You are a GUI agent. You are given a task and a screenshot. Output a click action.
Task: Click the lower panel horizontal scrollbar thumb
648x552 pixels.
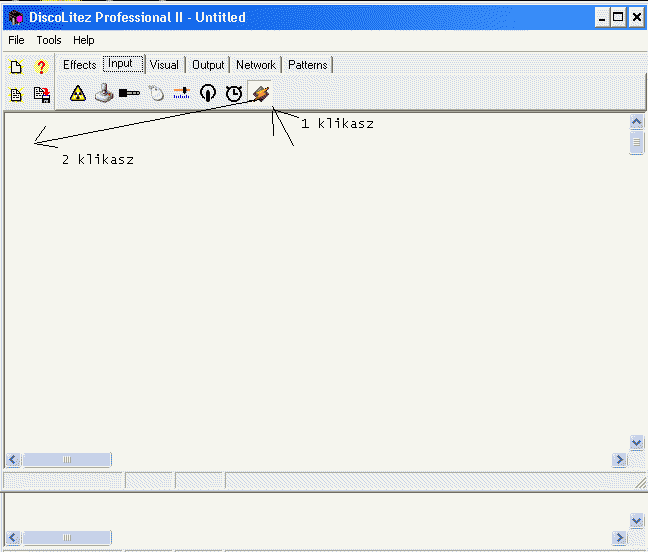tap(67, 538)
